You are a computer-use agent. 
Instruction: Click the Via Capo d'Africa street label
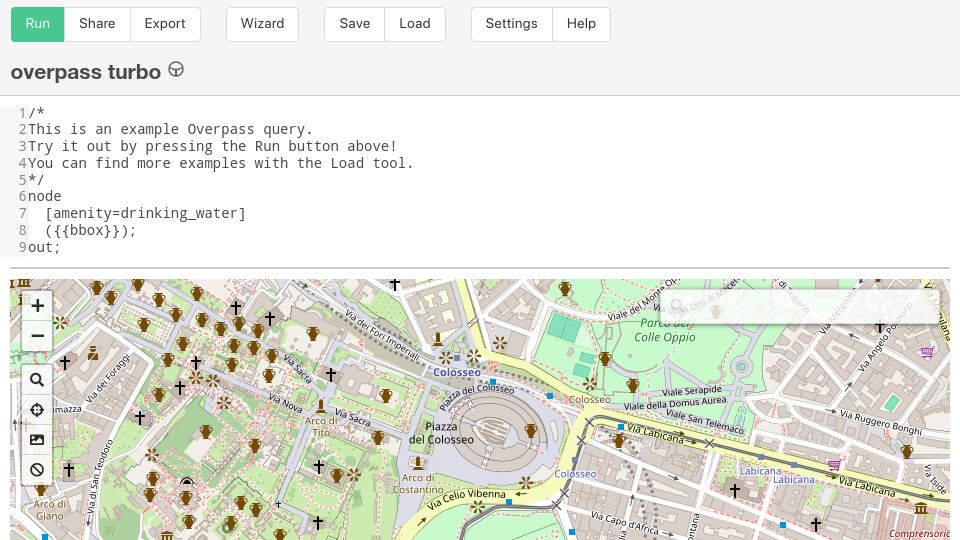pos(625,524)
